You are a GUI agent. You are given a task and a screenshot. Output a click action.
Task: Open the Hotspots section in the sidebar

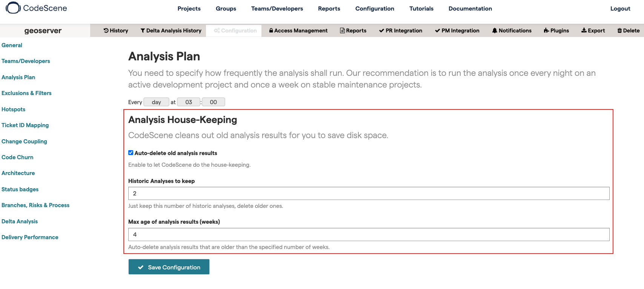pyautogui.click(x=13, y=109)
